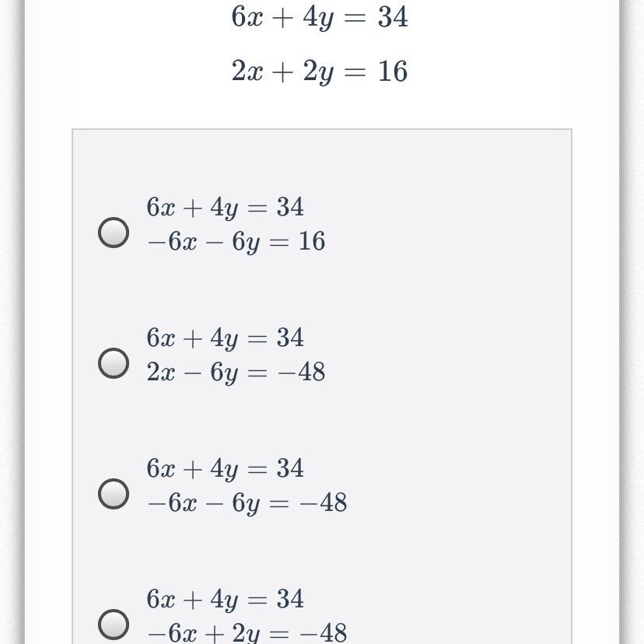Select the radio button for −6x − 6y = 16
644x644 pixels.
(114, 232)
